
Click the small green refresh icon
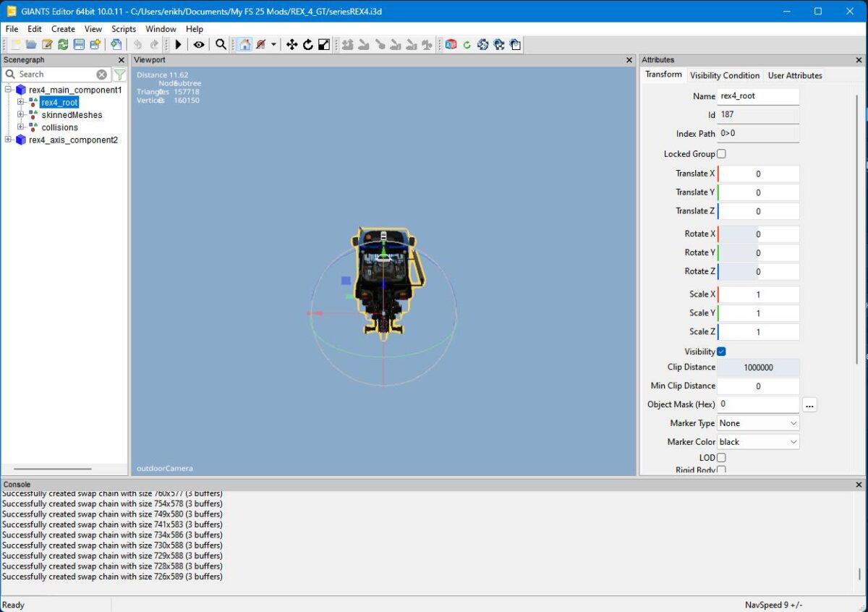point(467,45)
